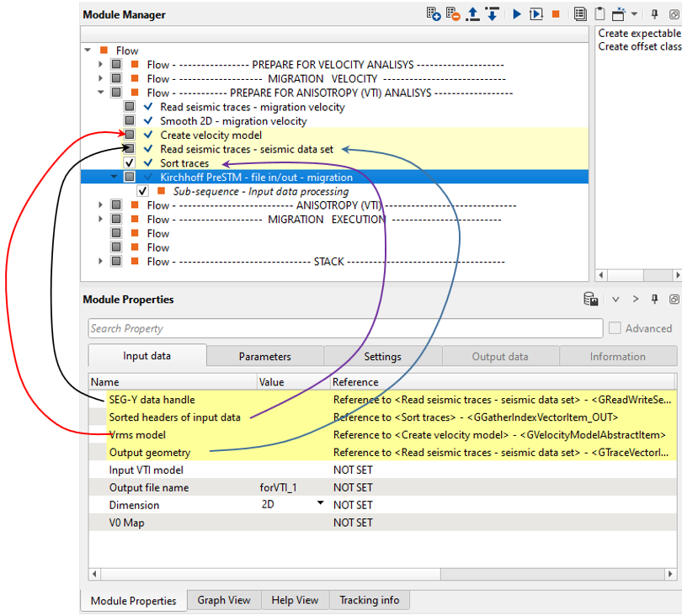The image size is (682, 616).
Task: Pin the Module Manager panel
Action: click(657, 14)
